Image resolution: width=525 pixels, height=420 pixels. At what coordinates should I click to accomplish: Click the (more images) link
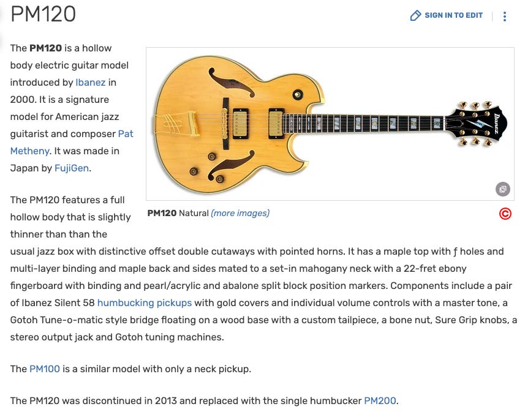click(x=240, y=213)
